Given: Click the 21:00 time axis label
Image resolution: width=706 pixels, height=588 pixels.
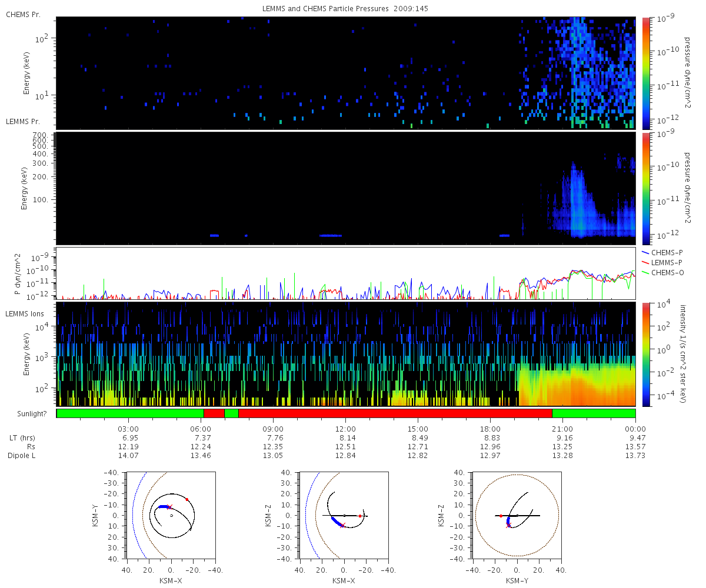Looking at the screenshot, I should pos(563,429).
